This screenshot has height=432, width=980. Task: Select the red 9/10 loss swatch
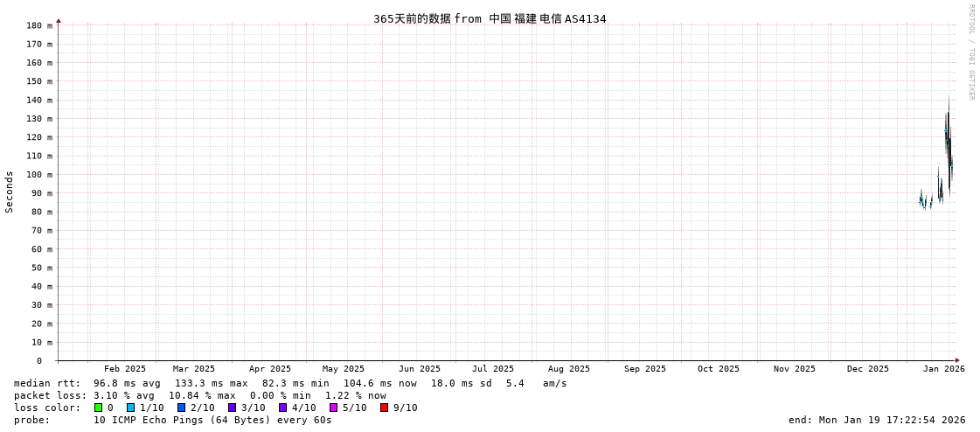click(x=385, y=408)
